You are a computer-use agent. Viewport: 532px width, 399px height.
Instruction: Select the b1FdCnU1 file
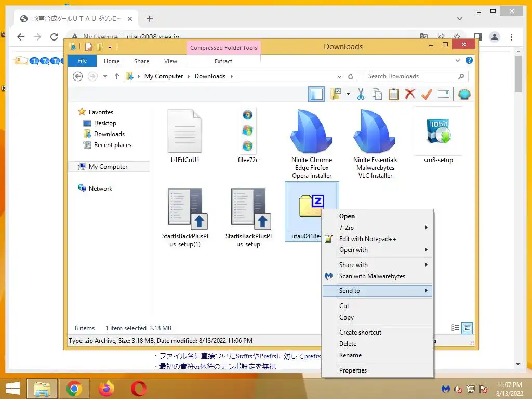pos(185,136)
